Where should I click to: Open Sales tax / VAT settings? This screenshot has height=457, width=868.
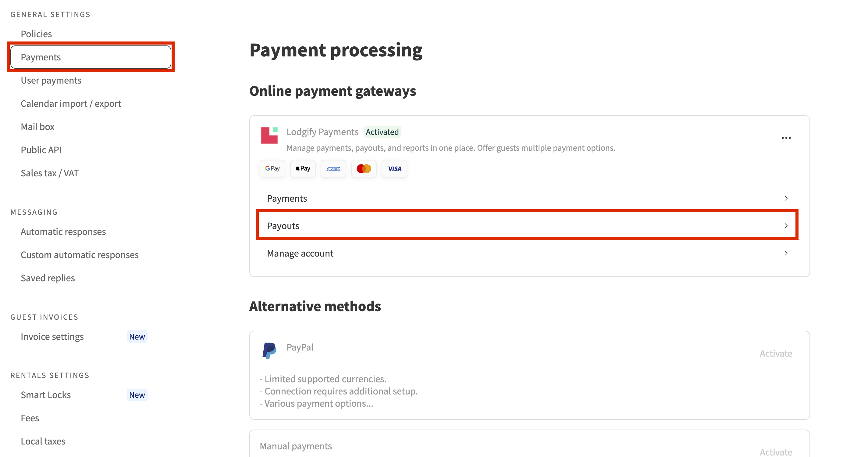50,173
